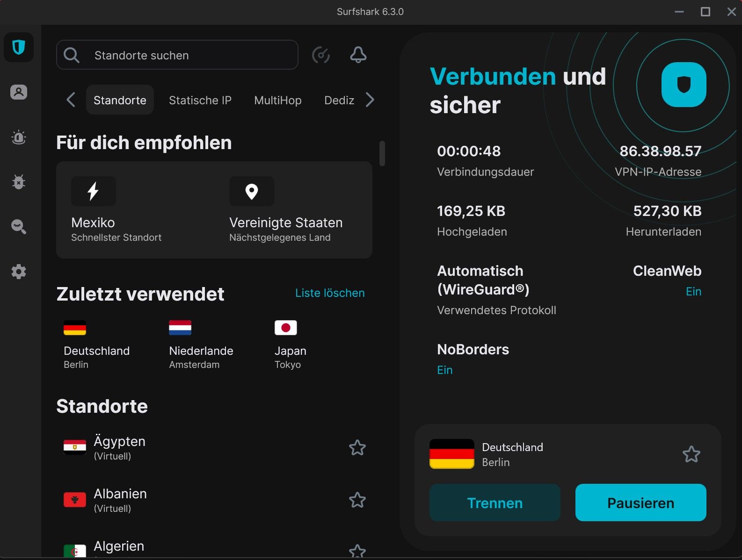Click downloaded value 527,30 KB
Image resolution: width=742 pixels, height=560 pixels.
click(x=667, y=211)
